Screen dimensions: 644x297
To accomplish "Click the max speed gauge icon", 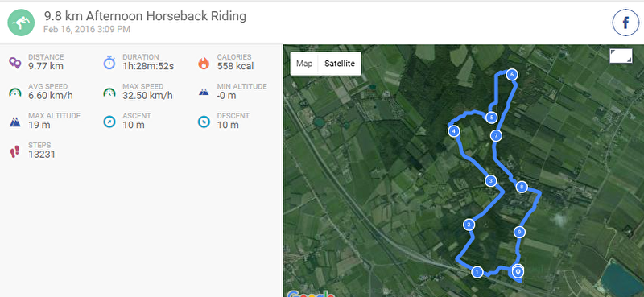I will click(x=109, y=93).
